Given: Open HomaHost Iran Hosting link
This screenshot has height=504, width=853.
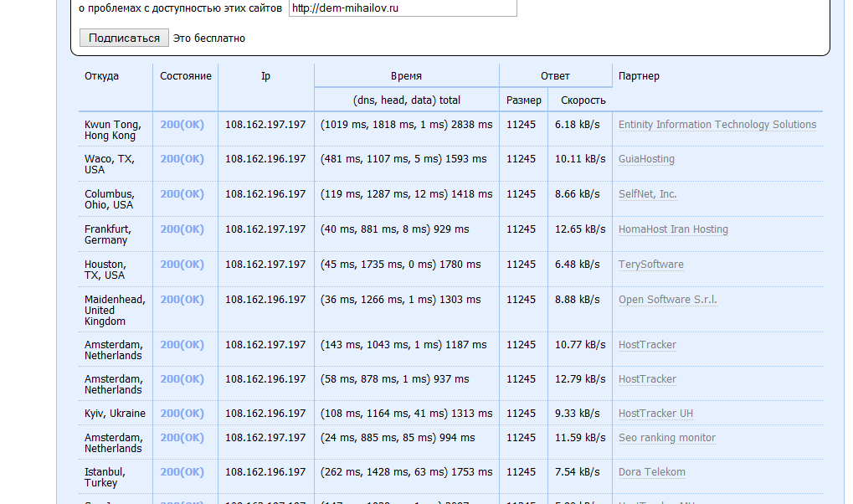Looking at the screenshot, I should [x=673, y=229].
